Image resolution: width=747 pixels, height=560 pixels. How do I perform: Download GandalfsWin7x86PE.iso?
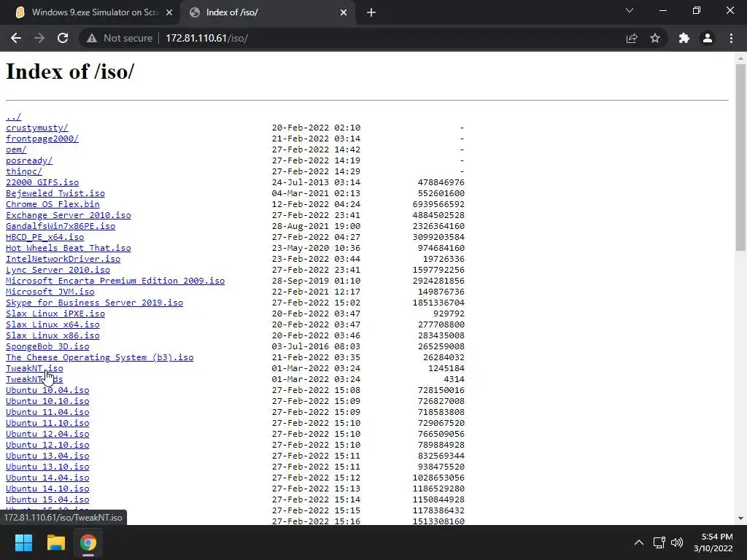pyautogui.click(x=61, y=226)
